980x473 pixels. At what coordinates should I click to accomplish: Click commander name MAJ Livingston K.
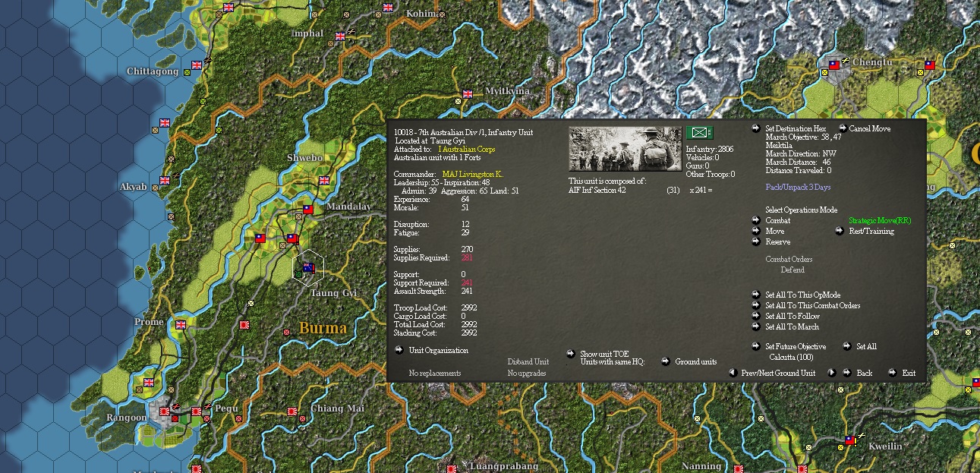[x=472, y=175]
